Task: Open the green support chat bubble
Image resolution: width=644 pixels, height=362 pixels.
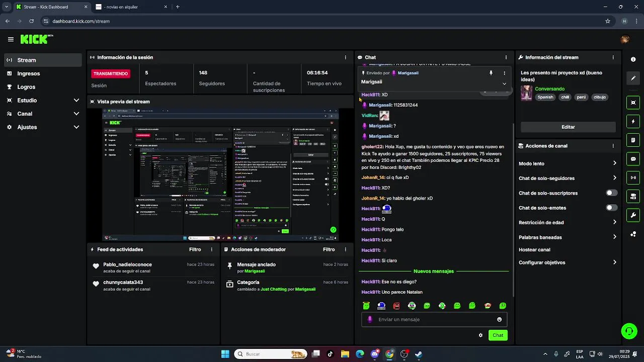Action: click(629, 331)
